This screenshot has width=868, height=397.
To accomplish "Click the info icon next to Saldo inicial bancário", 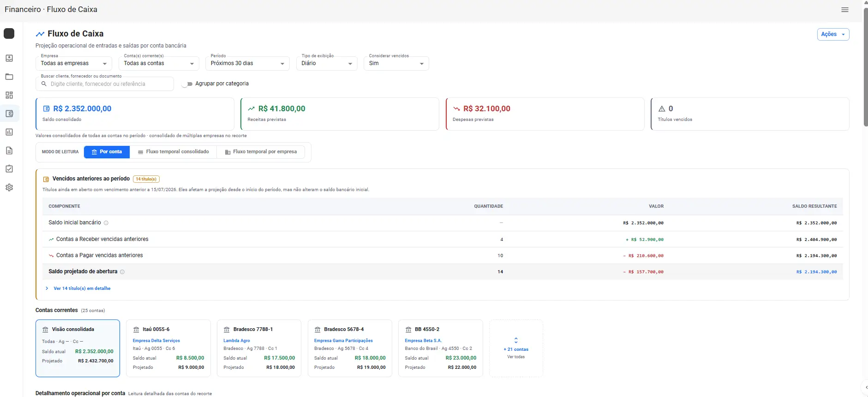I will coord(106,223).
